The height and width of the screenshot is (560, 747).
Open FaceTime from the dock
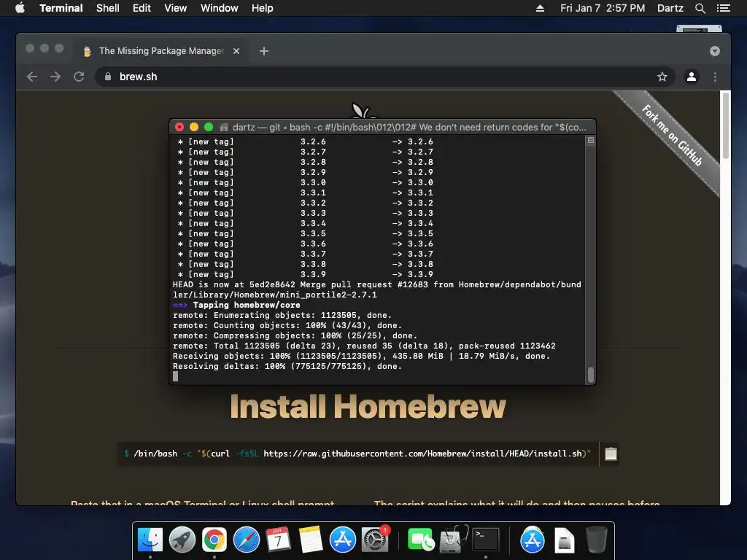coord(421,540)
